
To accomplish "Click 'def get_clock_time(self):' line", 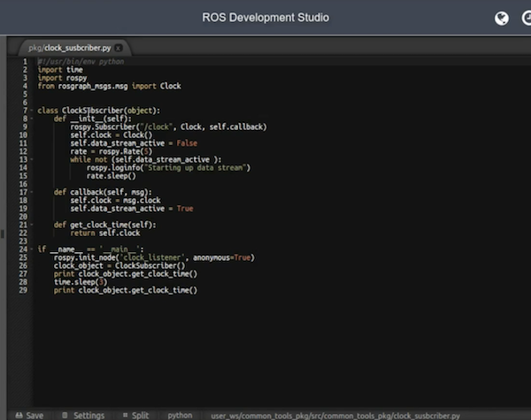I will click(104, 225).
